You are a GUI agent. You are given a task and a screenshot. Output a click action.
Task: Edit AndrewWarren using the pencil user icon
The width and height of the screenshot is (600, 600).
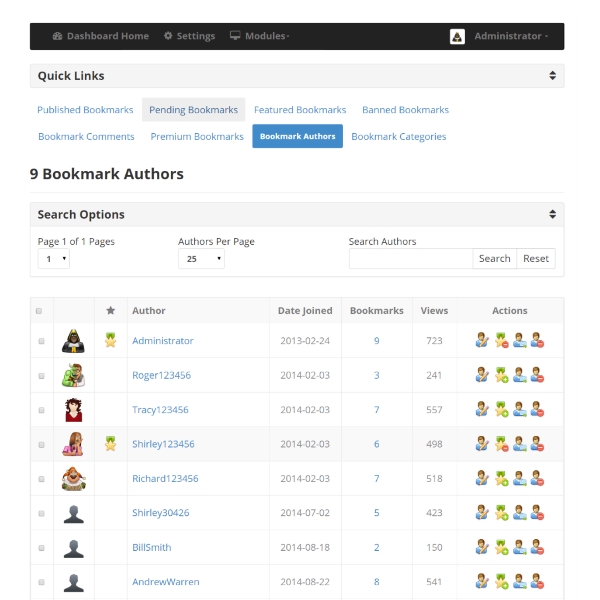tap(482, 581)
